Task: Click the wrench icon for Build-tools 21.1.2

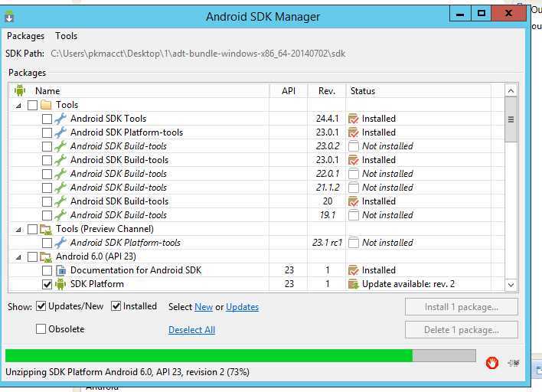Action: coord(60,188)
